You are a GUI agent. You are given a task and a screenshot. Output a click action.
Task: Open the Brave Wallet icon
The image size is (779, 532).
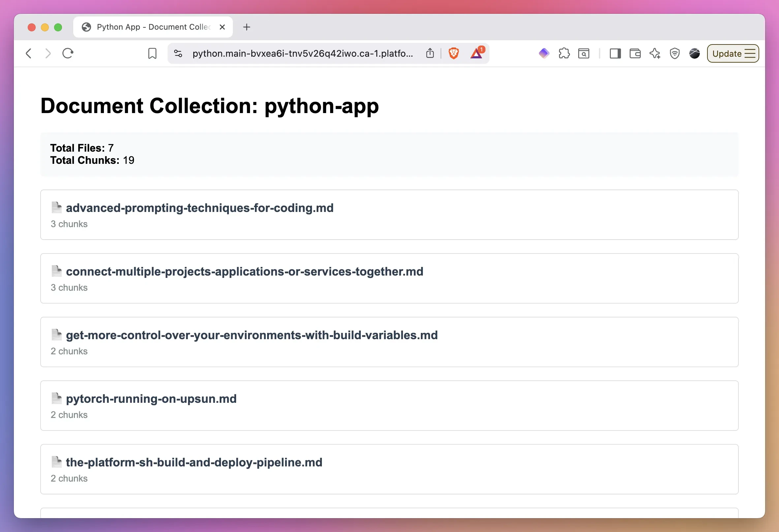pos(636,53)
